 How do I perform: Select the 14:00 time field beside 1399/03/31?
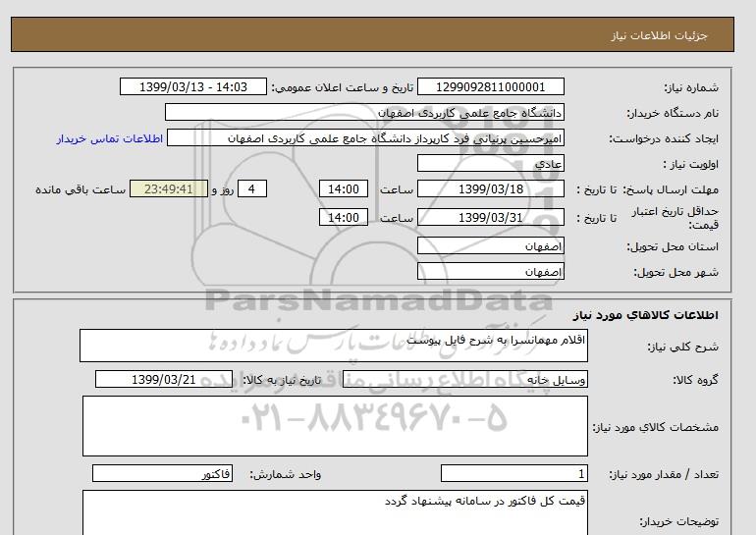[x=344, y=217]
